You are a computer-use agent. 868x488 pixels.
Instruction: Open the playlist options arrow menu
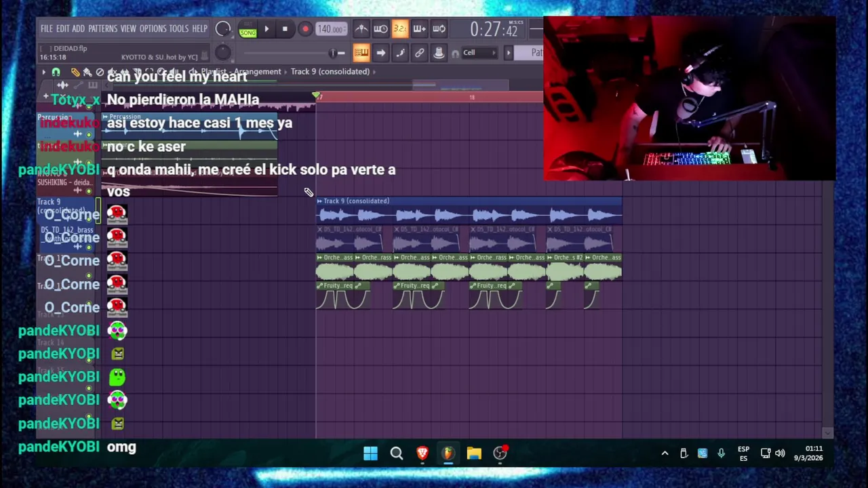pos(43,72)
